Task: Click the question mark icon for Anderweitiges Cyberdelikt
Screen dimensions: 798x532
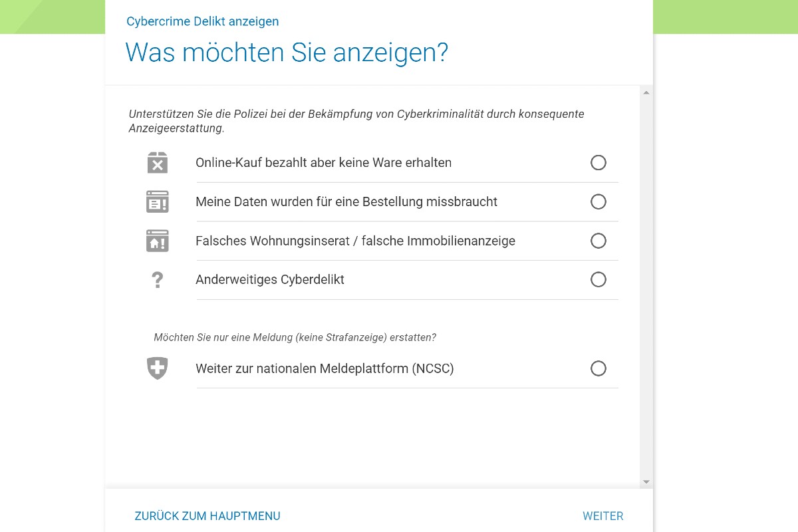Action: (x=157, y=279)
